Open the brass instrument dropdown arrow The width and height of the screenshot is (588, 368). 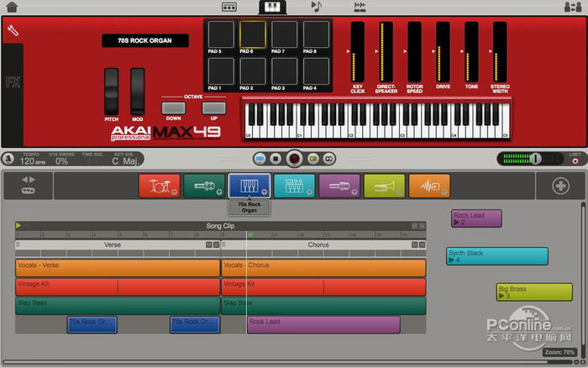tap(399, 192)
